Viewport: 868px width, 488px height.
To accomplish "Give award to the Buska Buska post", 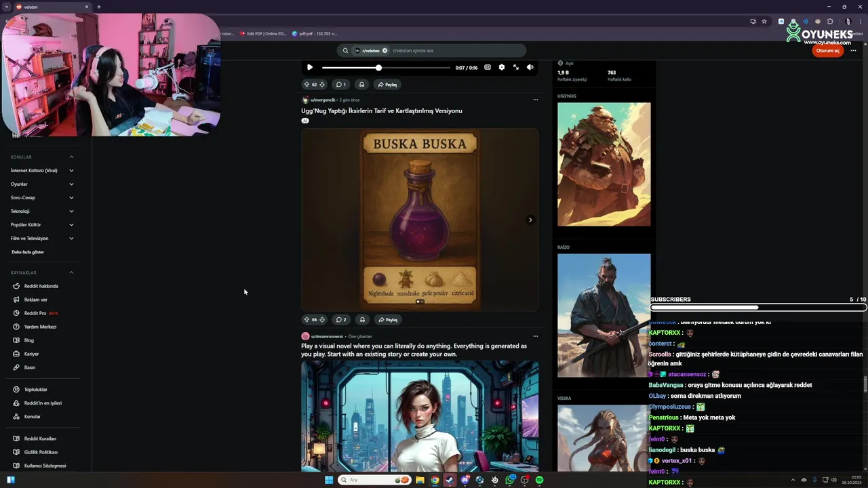I will click(x=361, y=320).
